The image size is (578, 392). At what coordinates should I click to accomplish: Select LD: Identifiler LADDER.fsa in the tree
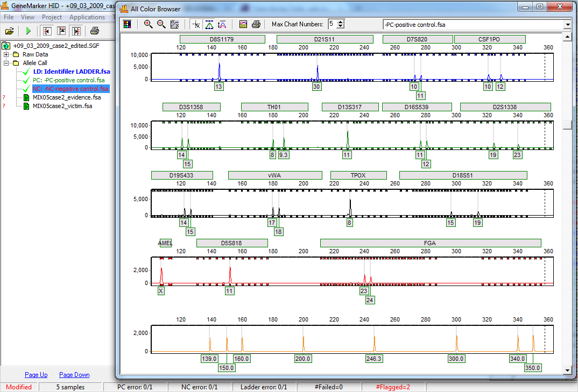72,72
